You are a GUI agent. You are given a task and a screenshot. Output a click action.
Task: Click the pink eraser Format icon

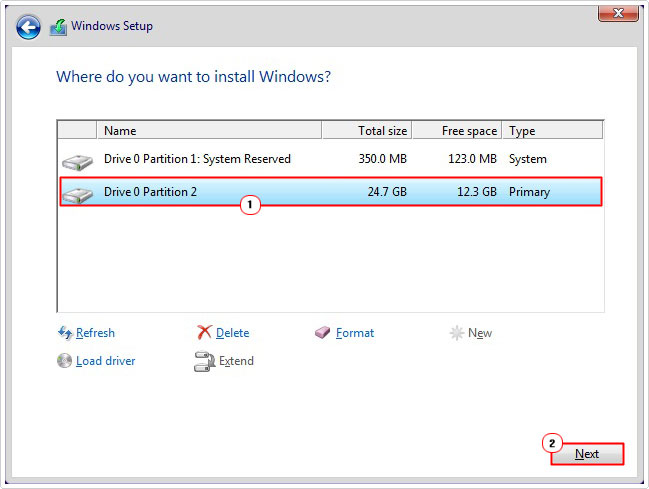pyautogui.click(x=322, y=332)
